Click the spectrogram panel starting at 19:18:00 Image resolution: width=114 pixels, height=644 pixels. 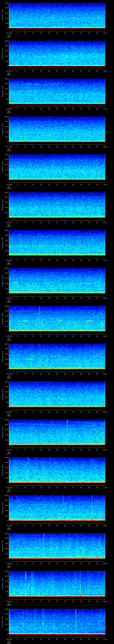click(57, 167)
